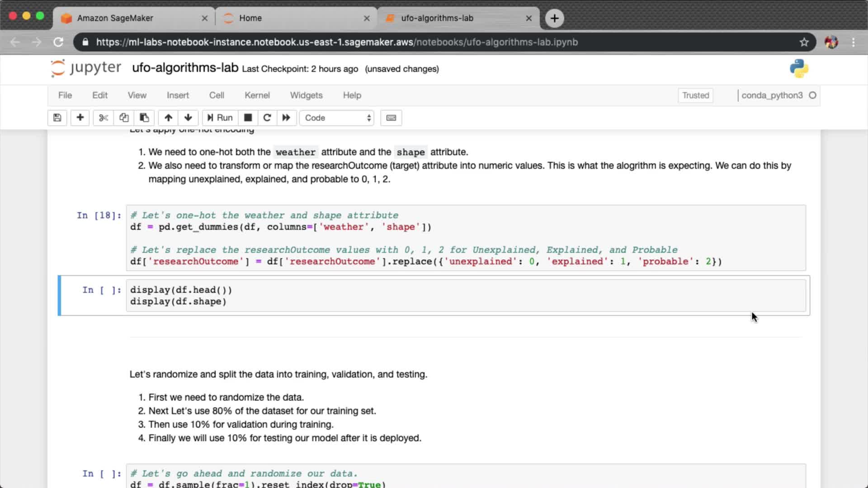The width and height of the screenshot is (868, 488).
Task: Click into the display(df.head()) code cell
Action: (x=466, y=296)
